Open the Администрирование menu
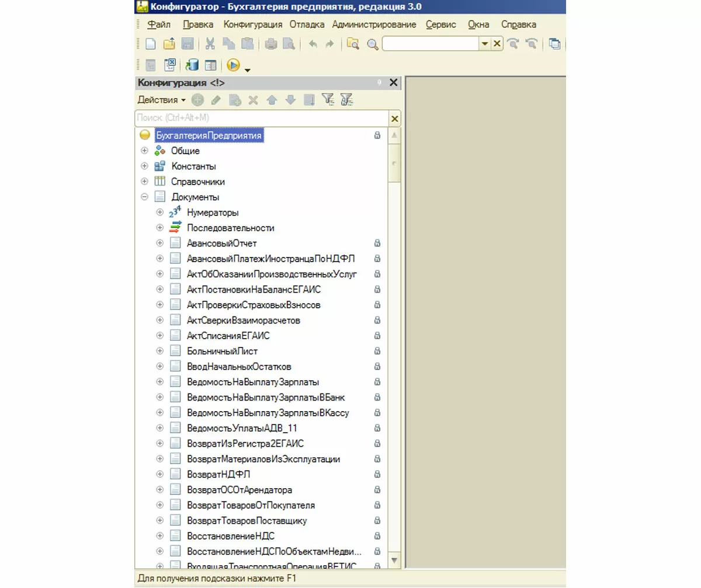701x588 pixels. [374, 25]
